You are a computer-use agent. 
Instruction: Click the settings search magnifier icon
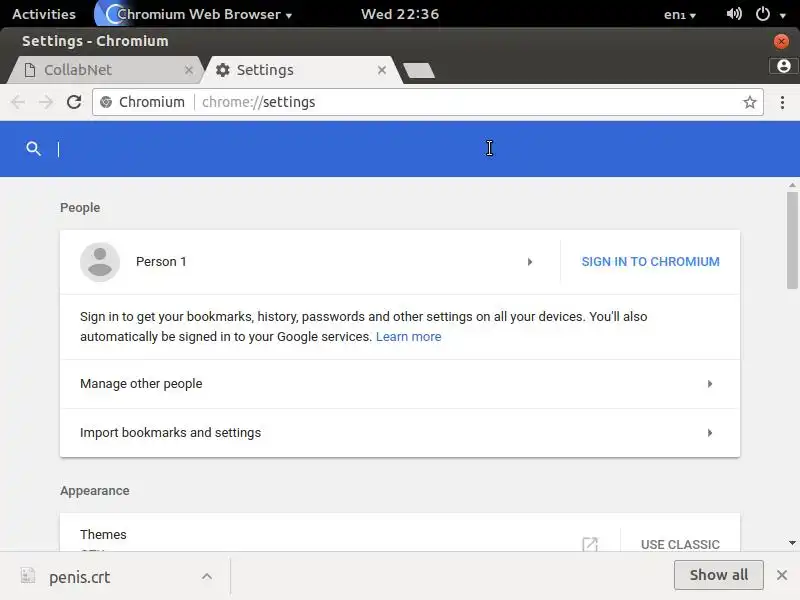34,149
